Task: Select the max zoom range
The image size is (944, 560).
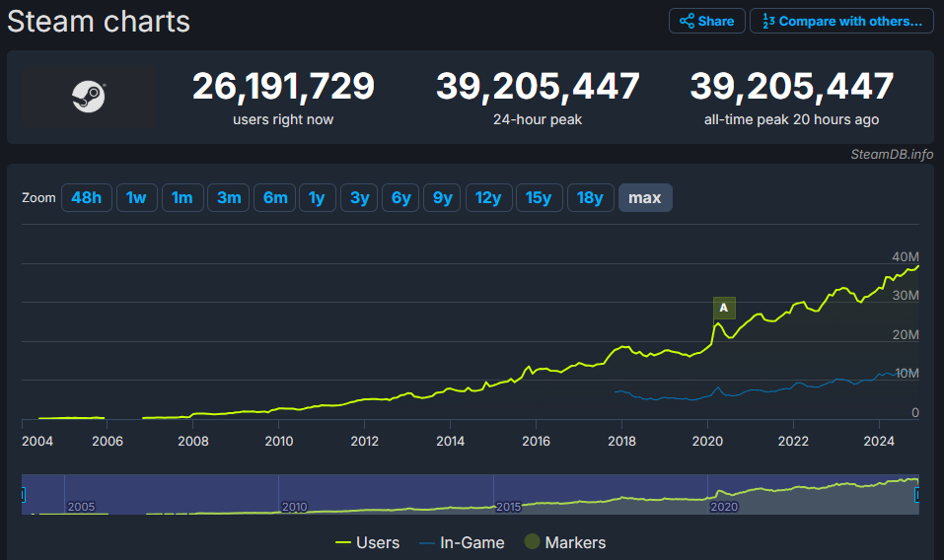Action: 645,198
